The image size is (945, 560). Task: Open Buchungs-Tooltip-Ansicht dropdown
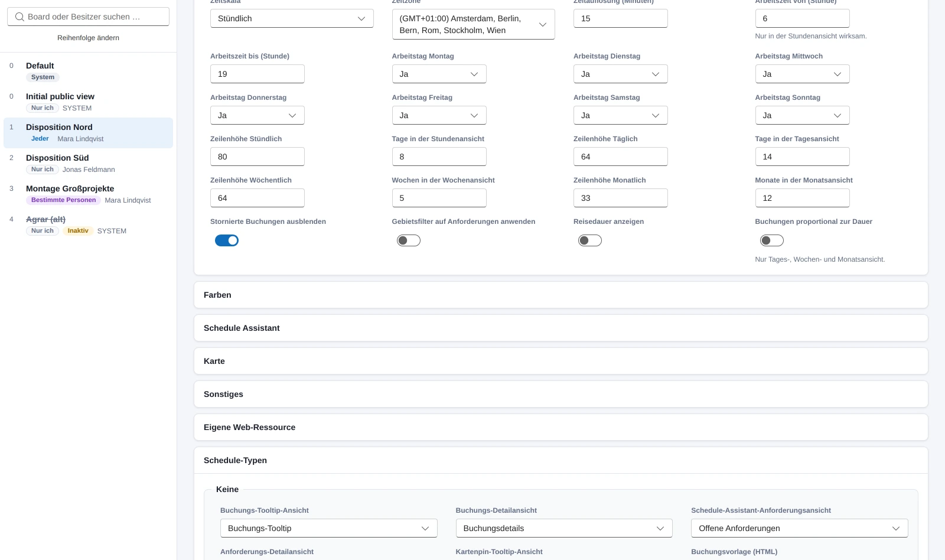pos(328,528)
